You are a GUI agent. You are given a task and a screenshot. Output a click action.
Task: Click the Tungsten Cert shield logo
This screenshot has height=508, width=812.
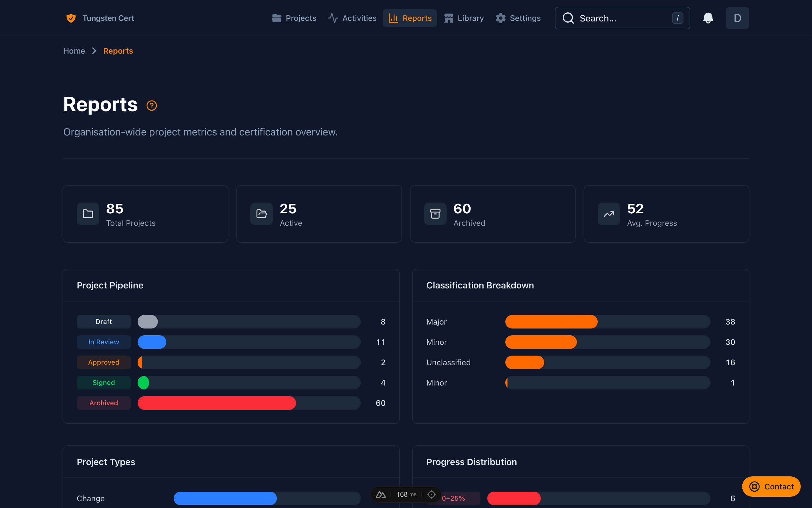(x=71, y=18)
